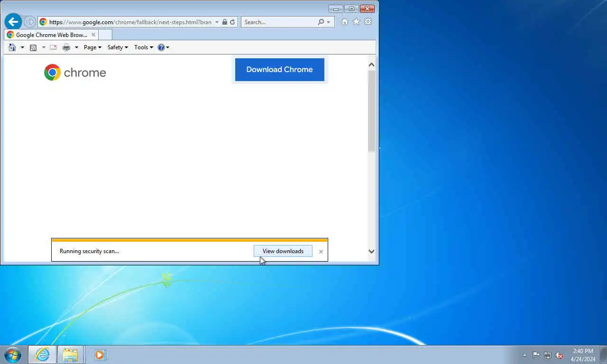
Task: Click the Show desktop strip
Action: pyautogui.click(x=604, y=355)
